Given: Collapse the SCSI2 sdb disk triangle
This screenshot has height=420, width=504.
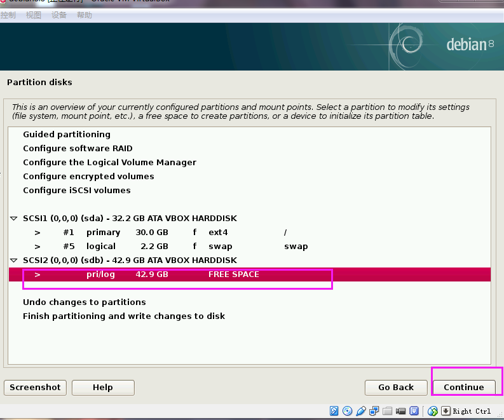Looking at the screenshot, I should click(x=13, y=261).
